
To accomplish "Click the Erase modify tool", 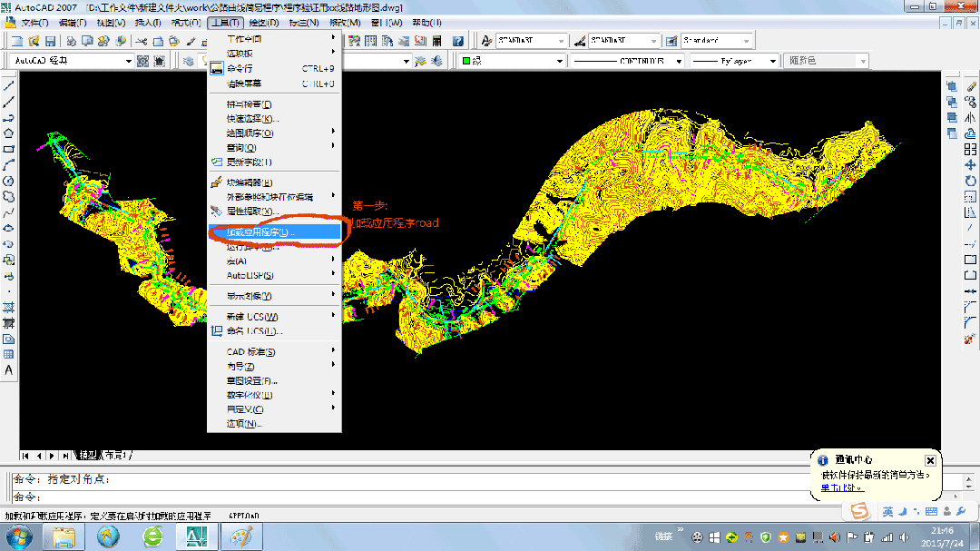I will pyautogui.click(x=971, y=86).
